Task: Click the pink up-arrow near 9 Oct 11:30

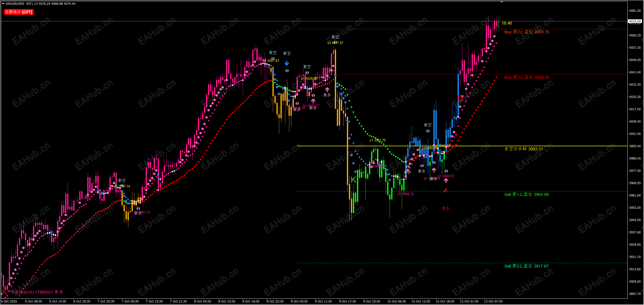Action: (x=327, y=89)
